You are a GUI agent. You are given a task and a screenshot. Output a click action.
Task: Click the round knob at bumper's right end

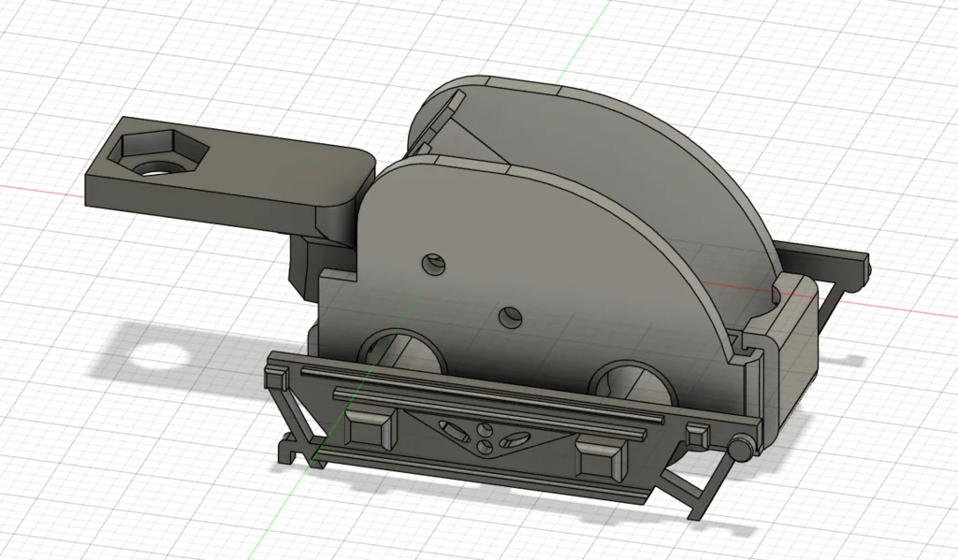point(741,450)
